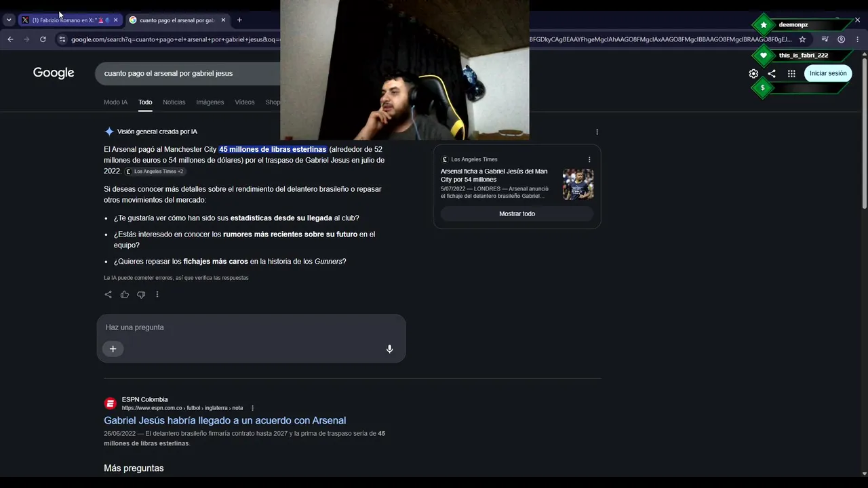The image size is (868, 488).
Task: Like the AI overview with thumbs up
Action: coord(125,294)
